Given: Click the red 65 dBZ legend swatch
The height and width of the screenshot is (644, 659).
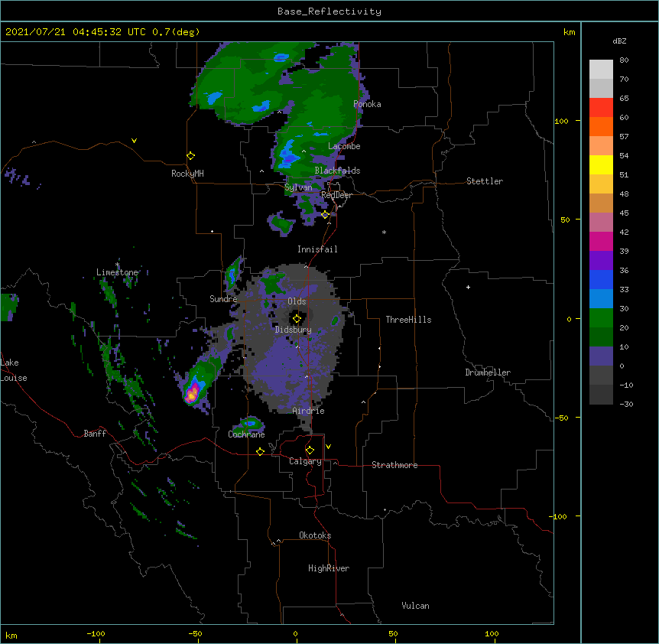Looking at the screenshot, I should coord(601,108).
